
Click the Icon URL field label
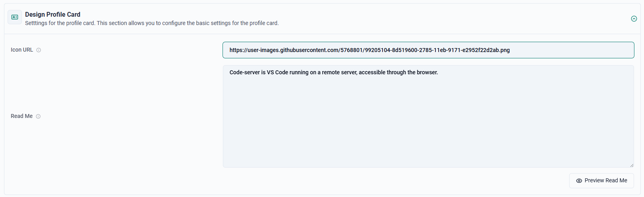pos(22,50)
